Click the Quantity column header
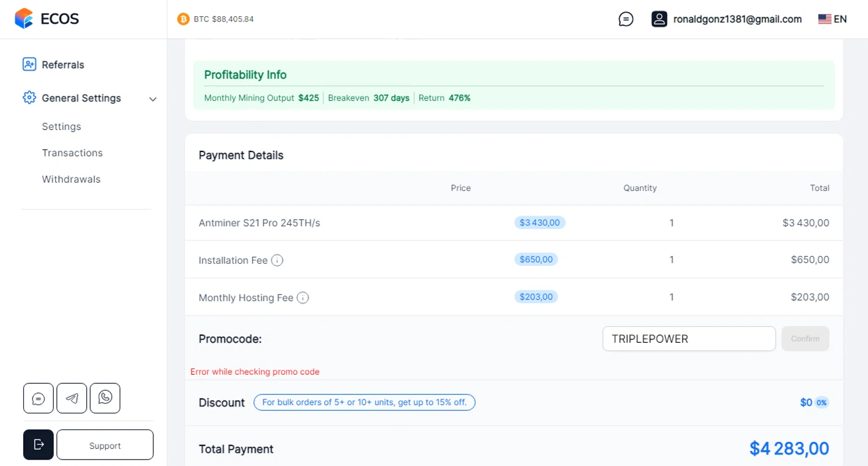The image size is (868, 466). coord(640,188)
